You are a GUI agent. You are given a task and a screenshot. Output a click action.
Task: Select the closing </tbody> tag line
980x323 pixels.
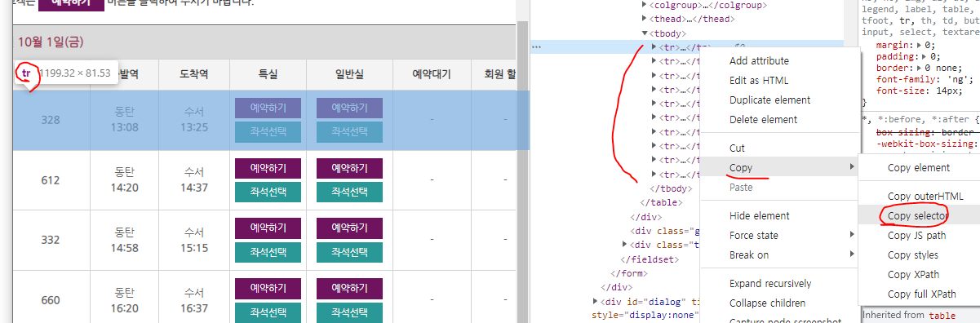pyautogui.click(x=670, y=188)
